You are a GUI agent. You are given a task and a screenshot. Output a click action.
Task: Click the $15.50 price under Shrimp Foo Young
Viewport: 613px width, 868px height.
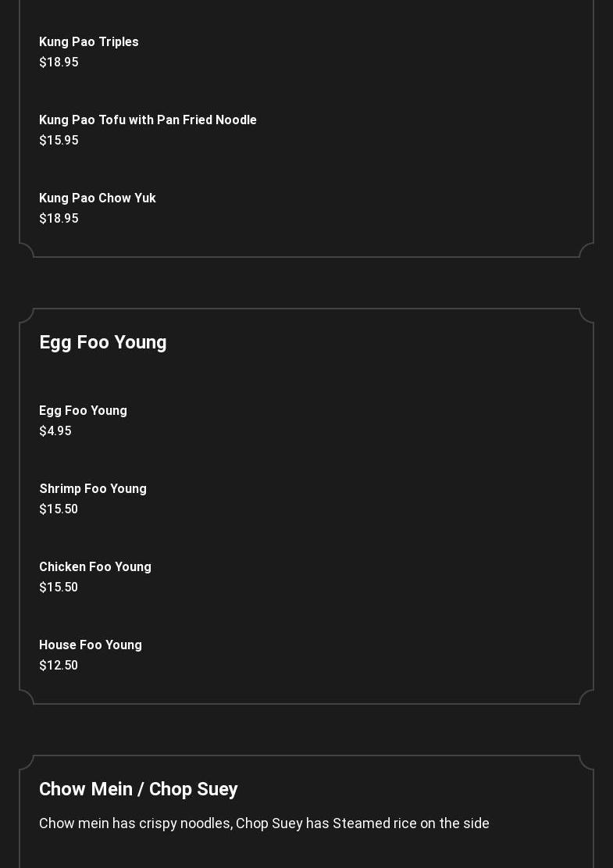pos(59,509)
